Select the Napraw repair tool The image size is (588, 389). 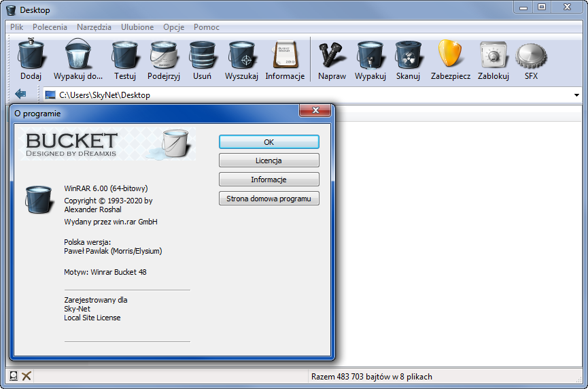click(332, 55)
